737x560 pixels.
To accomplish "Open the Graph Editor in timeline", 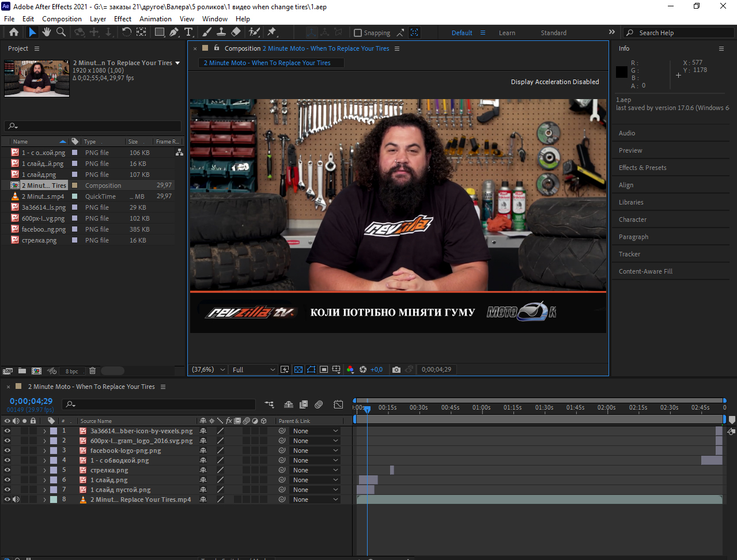I will [338, 404].
